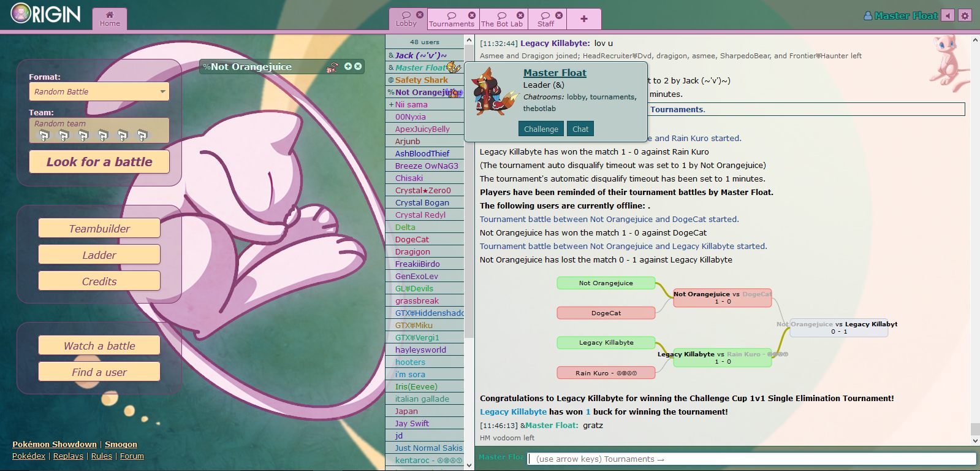Close the Lobby chat tab

(420, 15)
